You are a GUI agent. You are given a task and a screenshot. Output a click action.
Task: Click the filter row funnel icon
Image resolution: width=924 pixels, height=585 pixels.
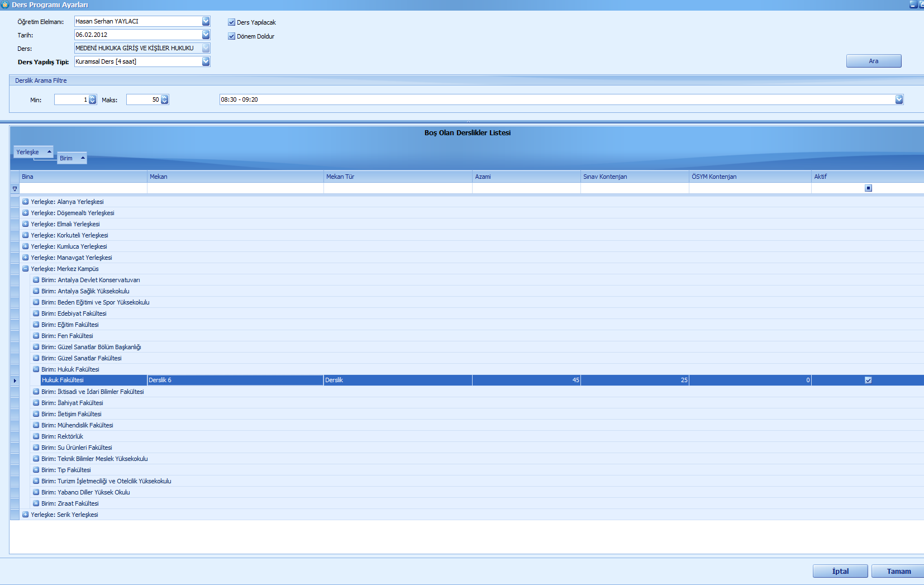click(15, 189)
